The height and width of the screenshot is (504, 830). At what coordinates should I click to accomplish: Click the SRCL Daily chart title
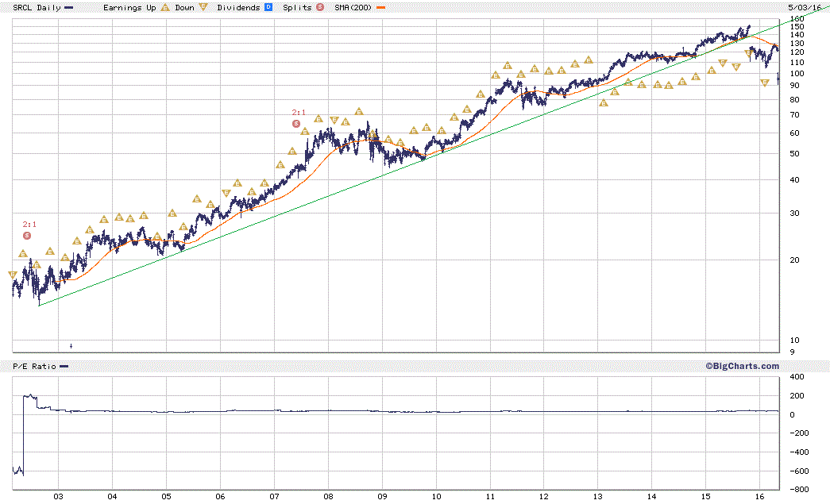pyautogui.click(x=37, y=7)
